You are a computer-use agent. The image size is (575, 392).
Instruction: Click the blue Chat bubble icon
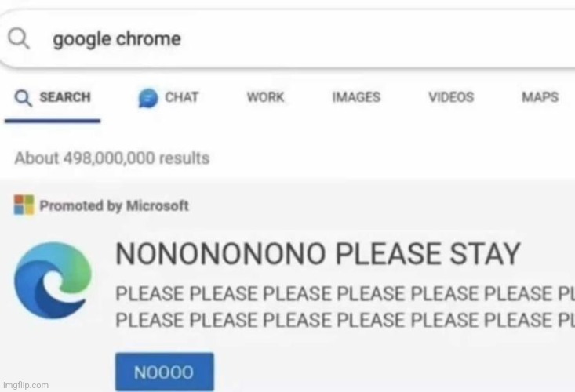coord(147,97)
